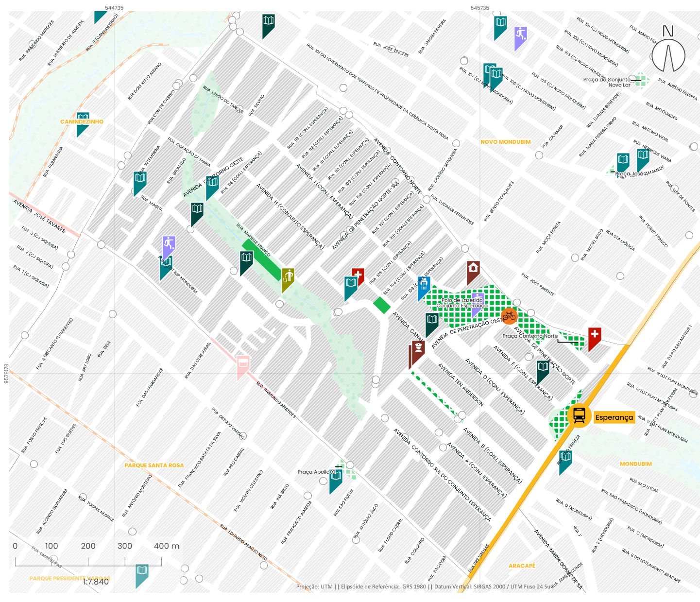The image size is (700, 602).
Task: Select the RUA GETÚLIO VARGAS street label
Action: 228,424
